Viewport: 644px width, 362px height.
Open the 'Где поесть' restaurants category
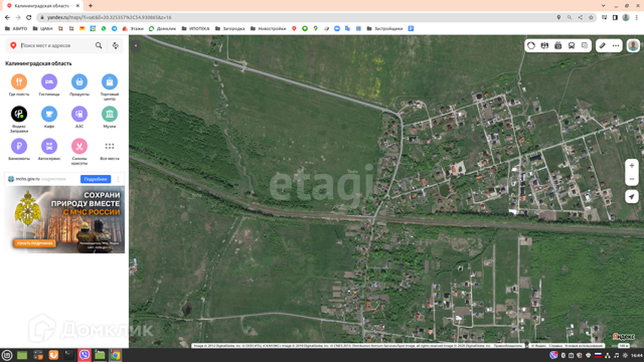(19, 81)
